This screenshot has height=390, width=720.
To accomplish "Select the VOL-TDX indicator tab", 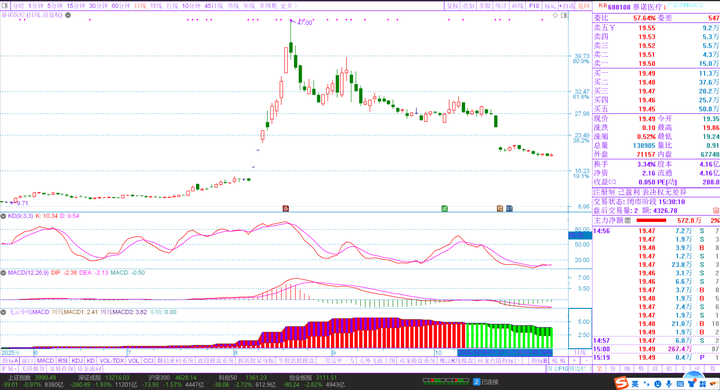I will pos(112,361).
